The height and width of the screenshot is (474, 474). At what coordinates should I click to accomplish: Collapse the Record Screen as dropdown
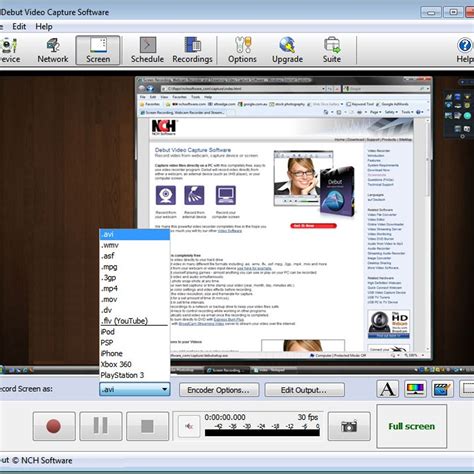(164, 389)
